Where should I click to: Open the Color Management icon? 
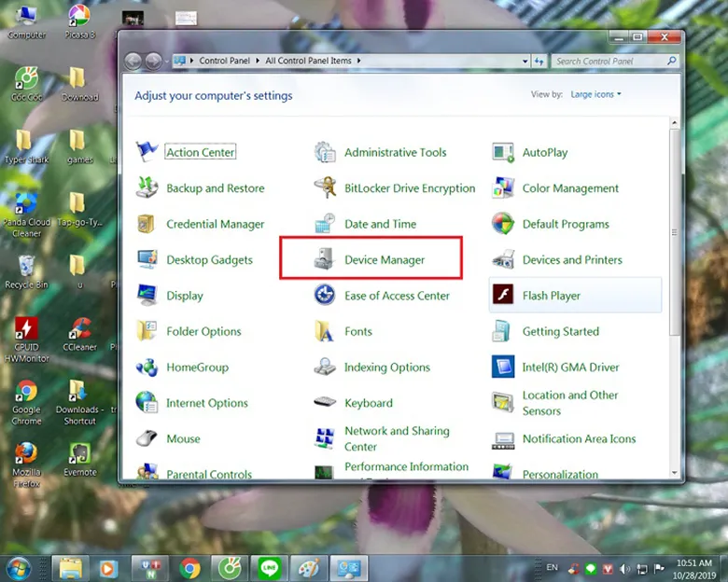(503, 188)
